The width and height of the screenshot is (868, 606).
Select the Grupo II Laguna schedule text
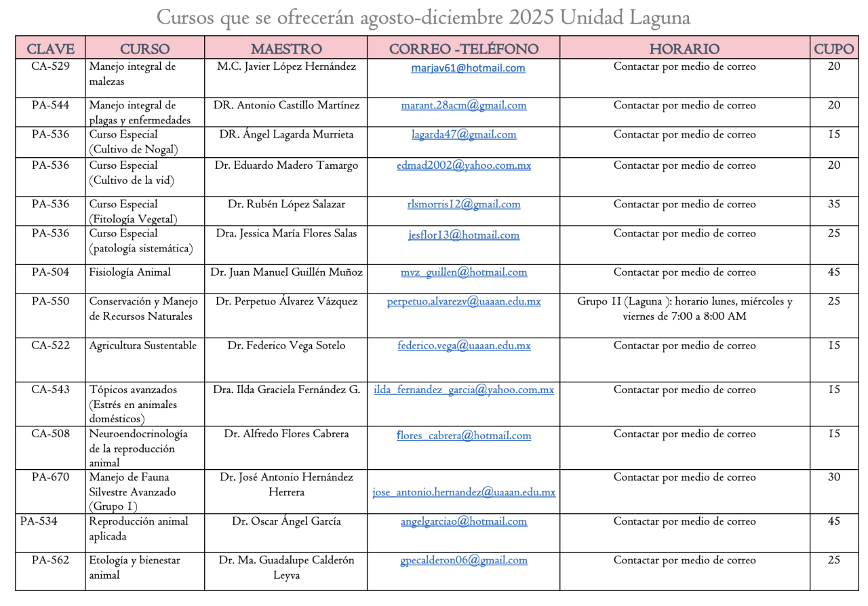point(684,309)
